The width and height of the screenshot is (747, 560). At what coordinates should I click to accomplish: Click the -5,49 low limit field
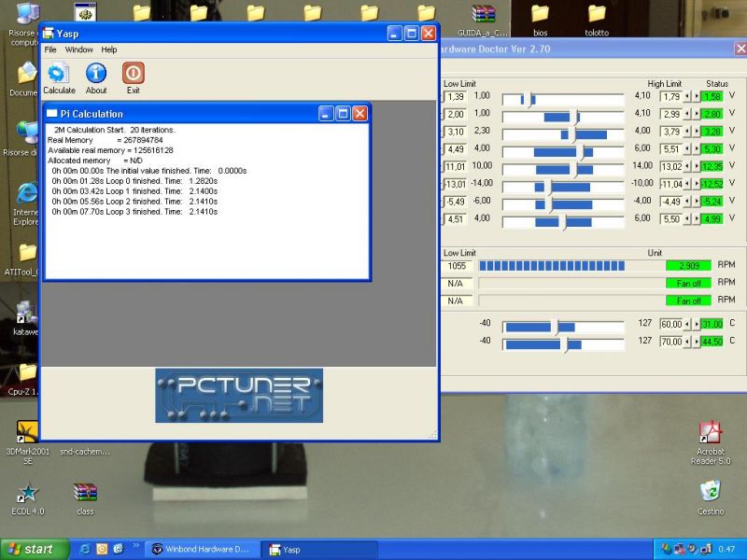tap(455, 202)
